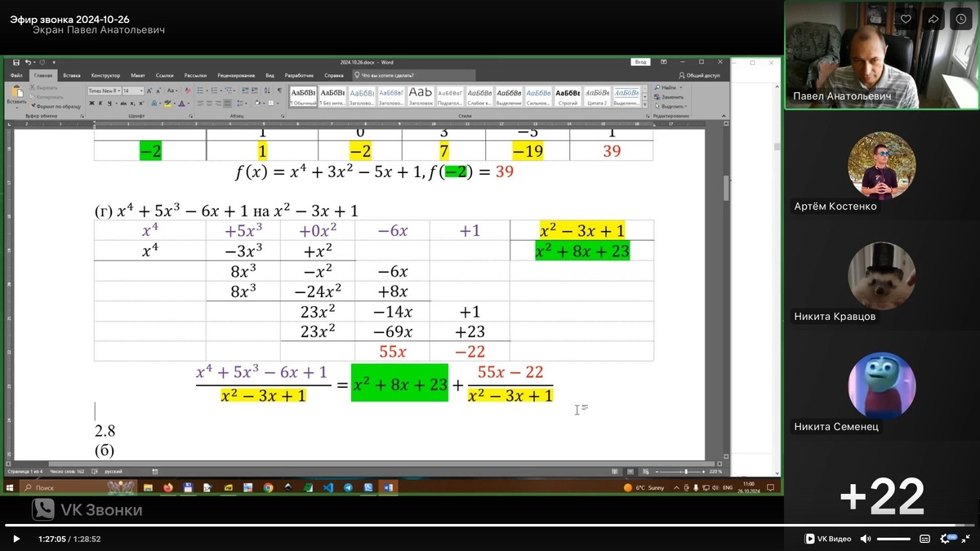Toggle superscript formatting (x²)

pyautogui.click(x=141, y=104)
